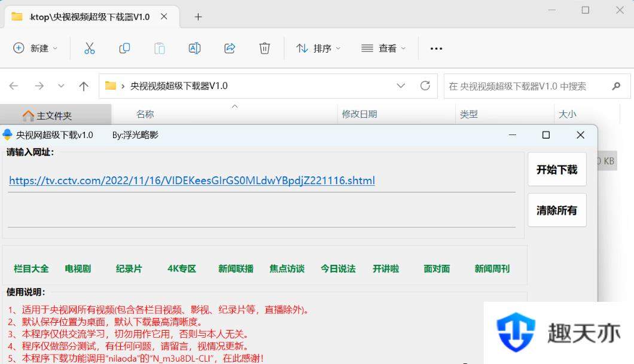Open the 面对面 program link
634x364 pixels.
437,268
